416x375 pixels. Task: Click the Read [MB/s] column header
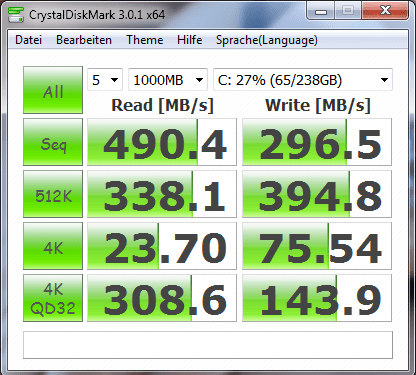pyautogui.click(x=162, y=105)
